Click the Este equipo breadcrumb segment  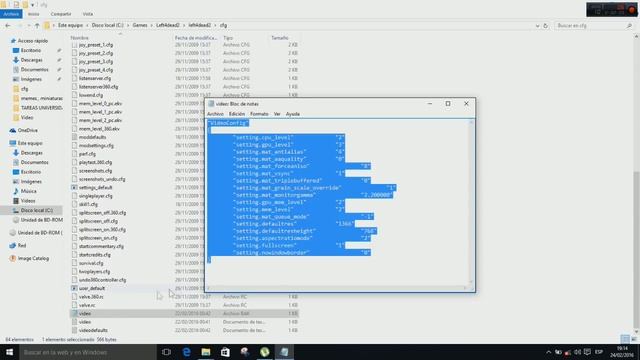pos(70,25)
